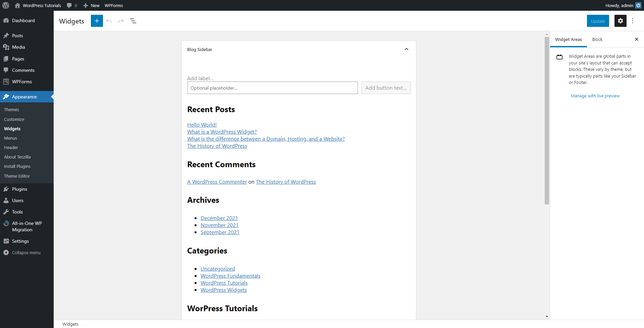This screenshot has width=644, height=328.
Task: Click the Redo arrow icon
Action: click(121, 21)
